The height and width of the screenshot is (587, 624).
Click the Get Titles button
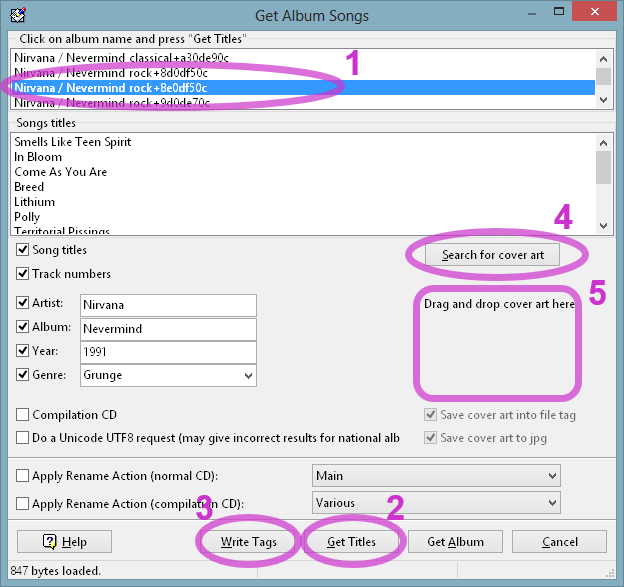(x=351, y=542)
